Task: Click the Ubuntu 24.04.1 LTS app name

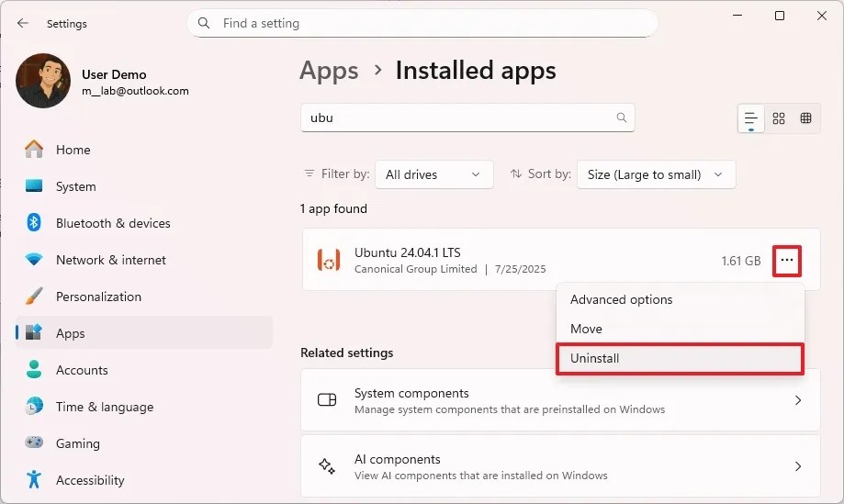Action: (408, 252)
